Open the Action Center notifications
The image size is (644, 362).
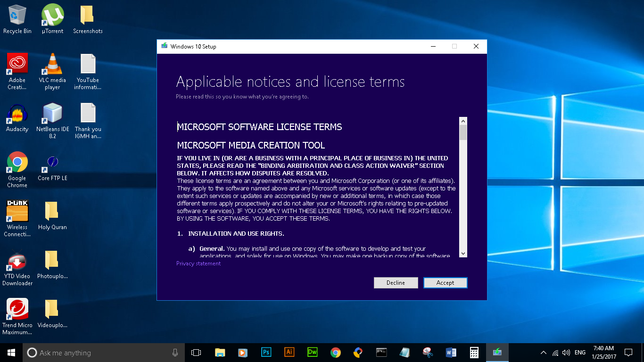click(x=629, y=352)
